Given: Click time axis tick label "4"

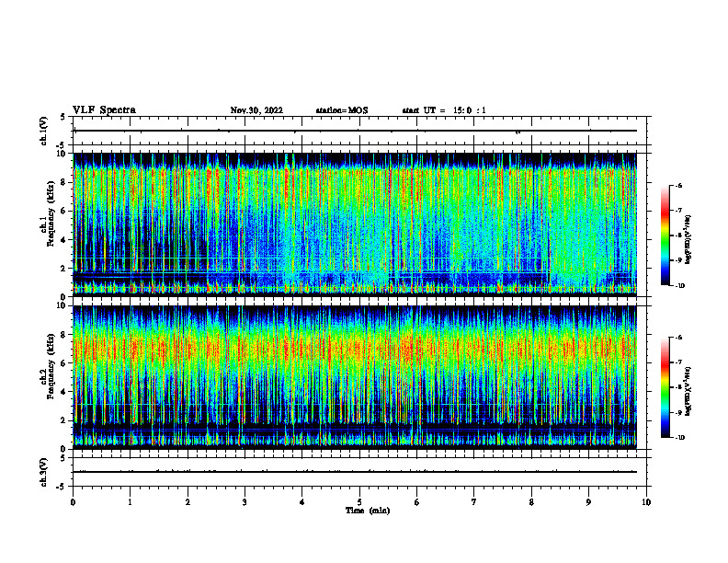Looking at the screenshot, I should (x=302, y=502).
